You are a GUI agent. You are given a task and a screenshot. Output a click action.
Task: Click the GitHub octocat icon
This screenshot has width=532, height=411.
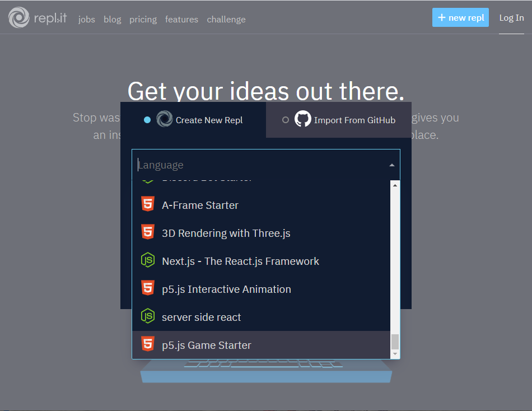pos(302,119)
